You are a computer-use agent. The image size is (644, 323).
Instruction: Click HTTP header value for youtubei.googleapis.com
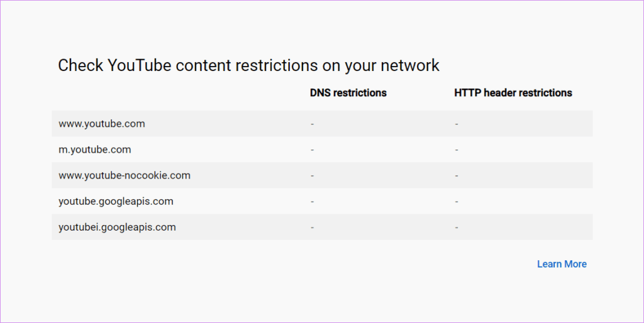pos(457,227)
